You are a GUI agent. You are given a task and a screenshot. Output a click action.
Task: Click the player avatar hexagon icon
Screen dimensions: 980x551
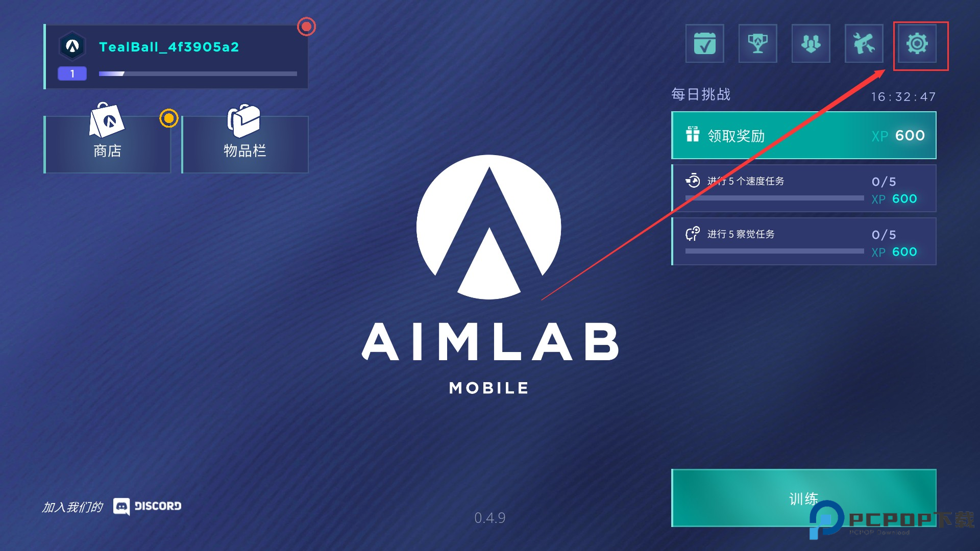pos(72,46)
